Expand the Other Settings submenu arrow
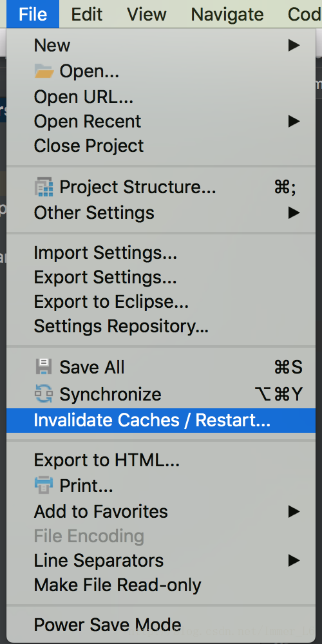322x644 pixels. click(x=294, y=213)
